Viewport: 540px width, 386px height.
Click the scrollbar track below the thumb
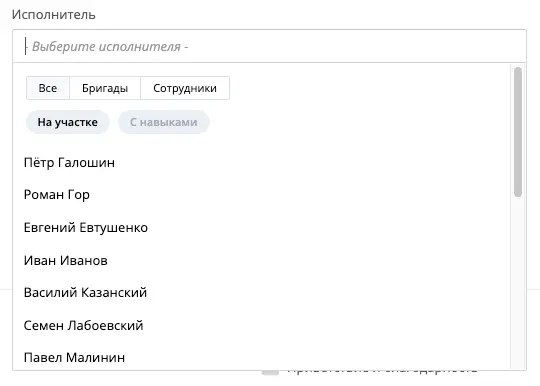click(x=518, y=282)
